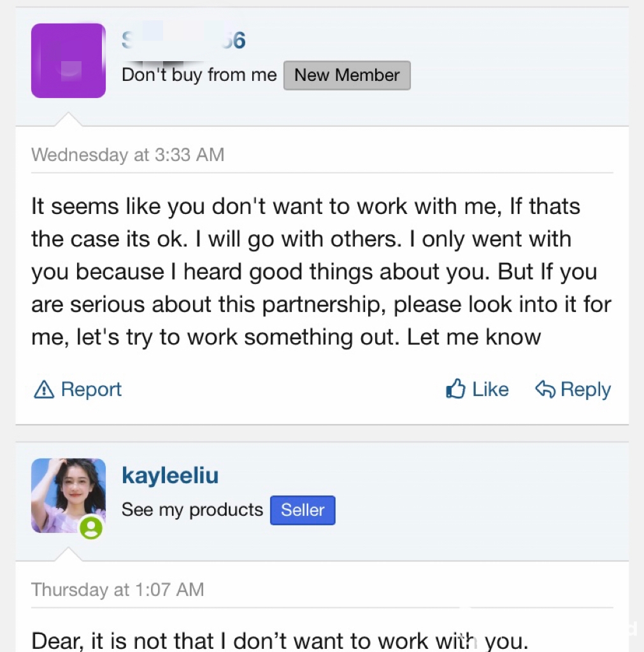Click the warning triangle Report icon
Screen dimensions: 644x652
click(x=43, y=390)
